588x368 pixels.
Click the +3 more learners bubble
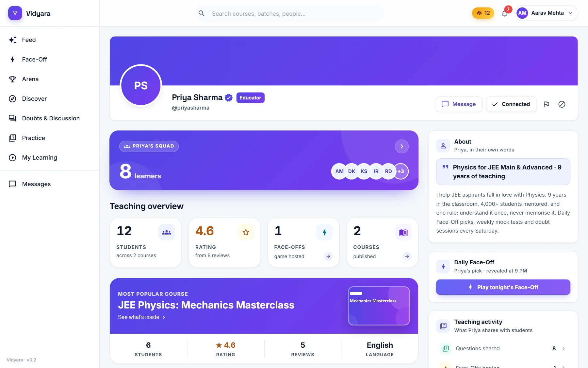coord(401,171)
